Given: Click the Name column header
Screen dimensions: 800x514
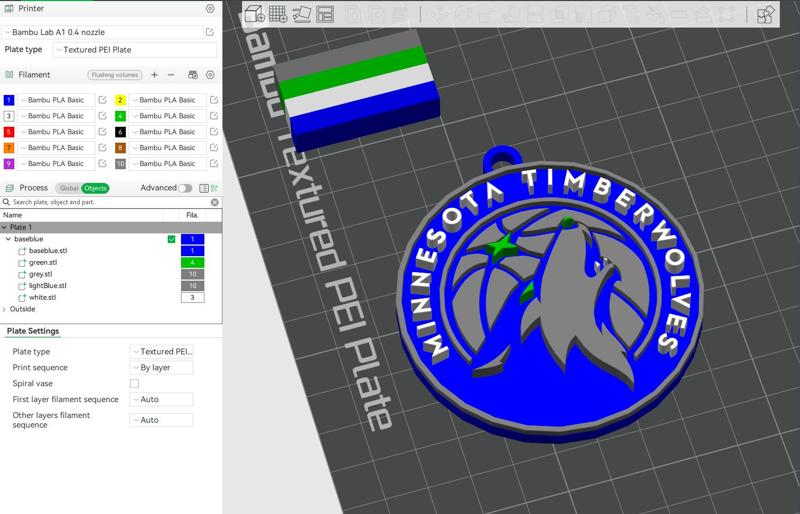Looking at the screenshot, I should tap(13, 215).
